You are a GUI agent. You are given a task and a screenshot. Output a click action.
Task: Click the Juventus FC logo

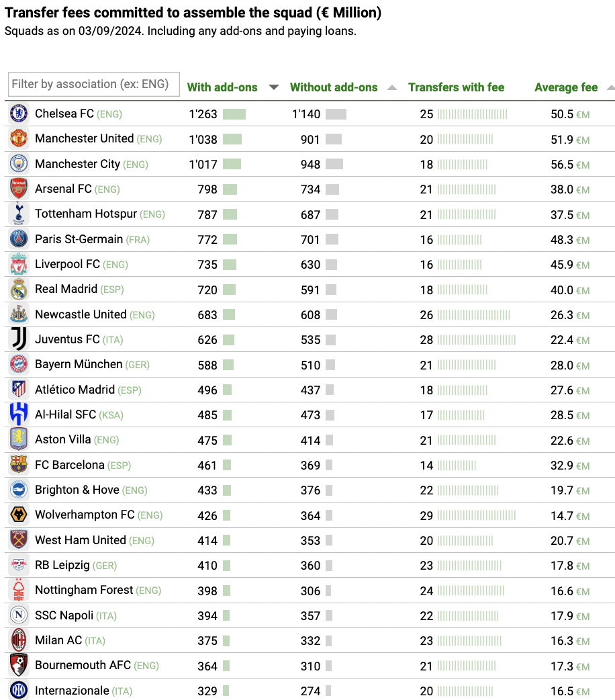[19, 339]
